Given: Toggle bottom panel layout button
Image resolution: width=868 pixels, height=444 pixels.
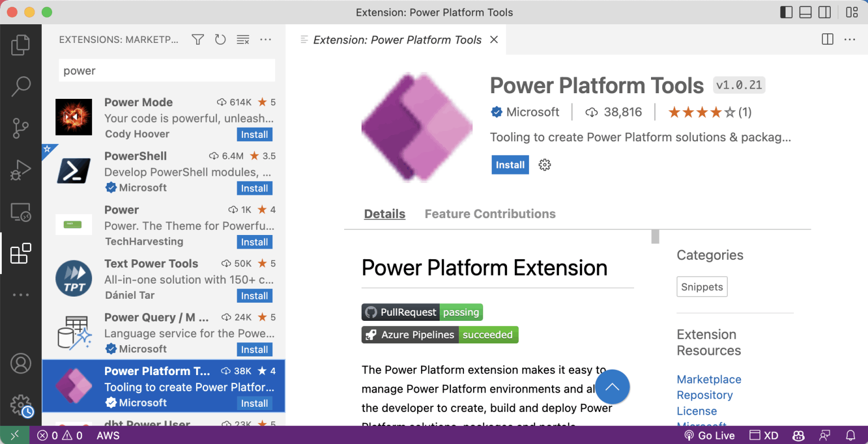Looking at the screenshot, I should 805,12.
